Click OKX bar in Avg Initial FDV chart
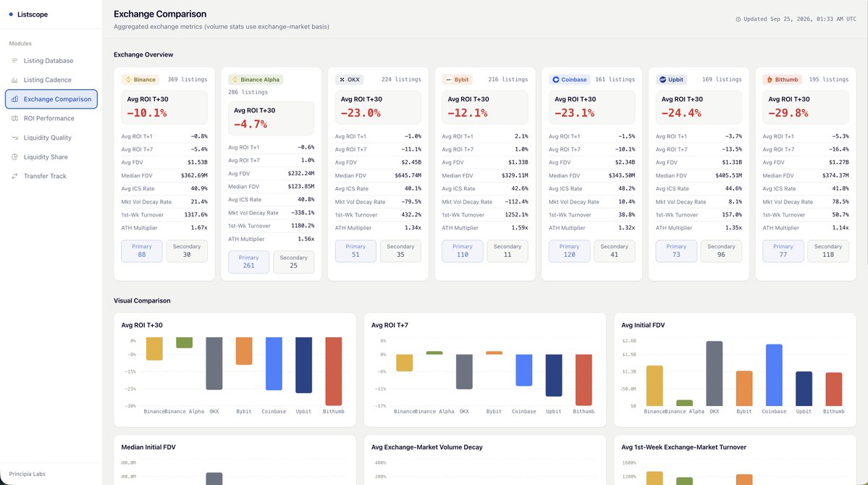The width and height of the screenshot is (868, 485). 714,374
